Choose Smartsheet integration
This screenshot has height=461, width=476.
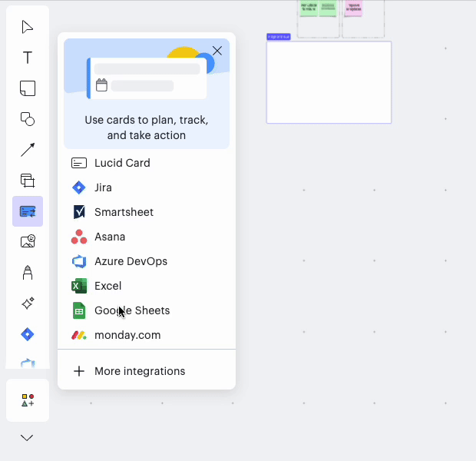147,212
